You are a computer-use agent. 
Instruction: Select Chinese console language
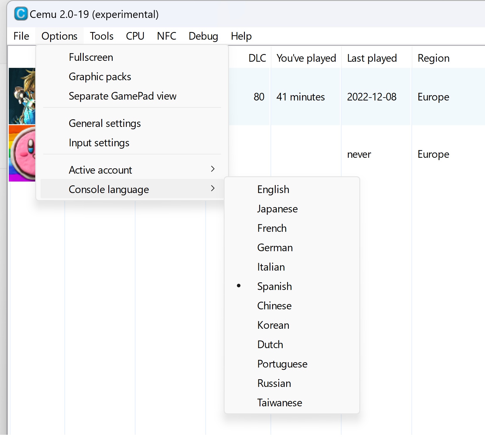pyautogui.click(x=292, y=306)
